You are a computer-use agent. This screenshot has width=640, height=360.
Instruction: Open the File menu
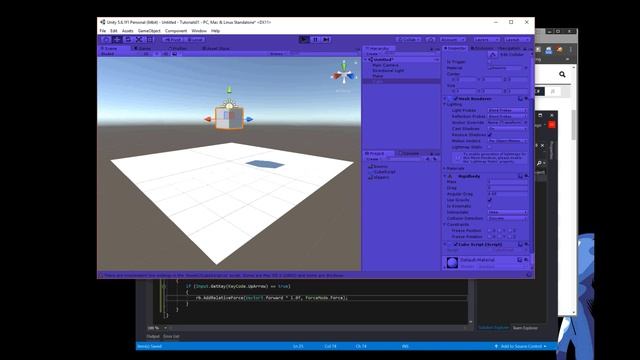103,31
